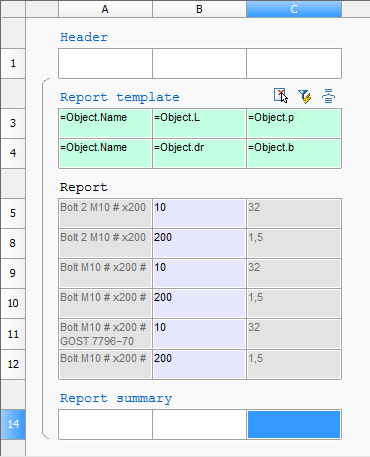The image size is (370, 457).
Task: Select Bolt 2 M10 cell in row 5
Action: pyautogui.click(x=105, y=213)
